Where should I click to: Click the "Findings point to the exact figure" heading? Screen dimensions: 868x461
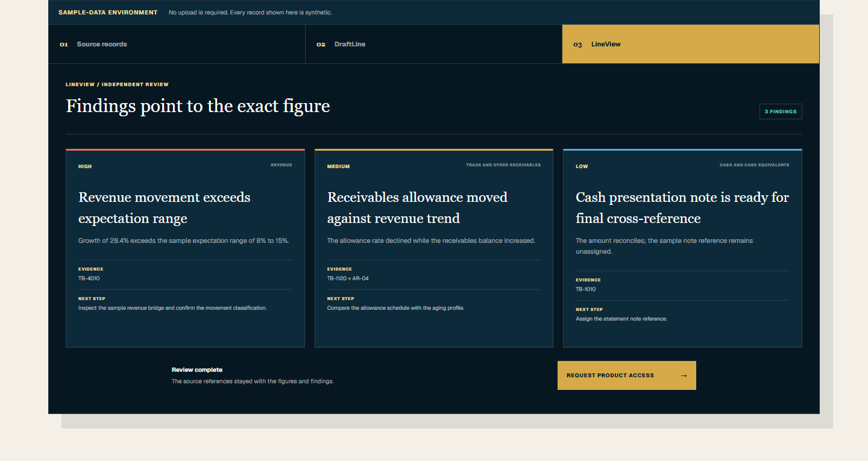(198, 106)
